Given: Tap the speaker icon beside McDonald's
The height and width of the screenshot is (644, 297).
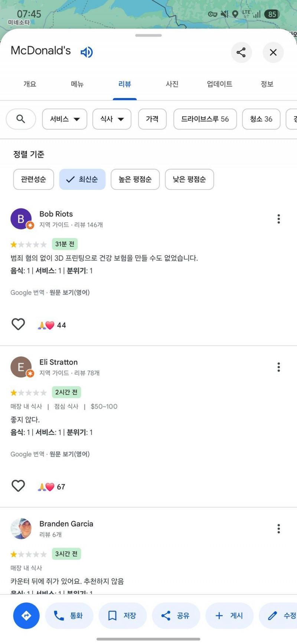Looking at the screenshot, I should (87, 52).
